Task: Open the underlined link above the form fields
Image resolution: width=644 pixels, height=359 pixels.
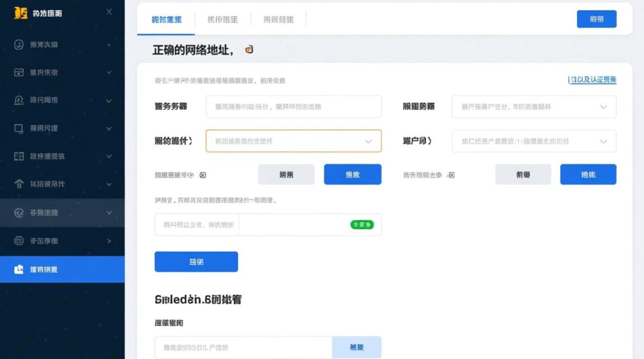Action: pyautogui.click(x=591, y=79)
